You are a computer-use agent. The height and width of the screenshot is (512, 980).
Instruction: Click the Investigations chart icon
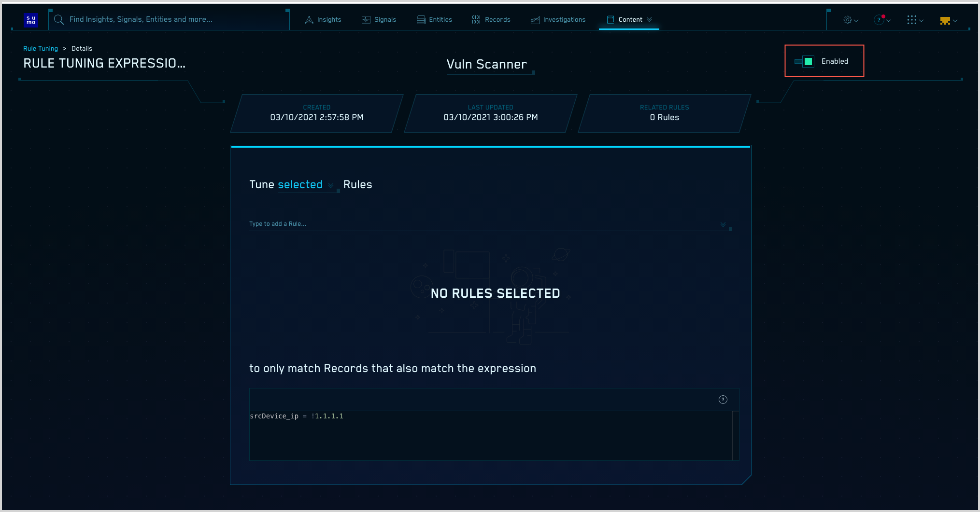535,20
